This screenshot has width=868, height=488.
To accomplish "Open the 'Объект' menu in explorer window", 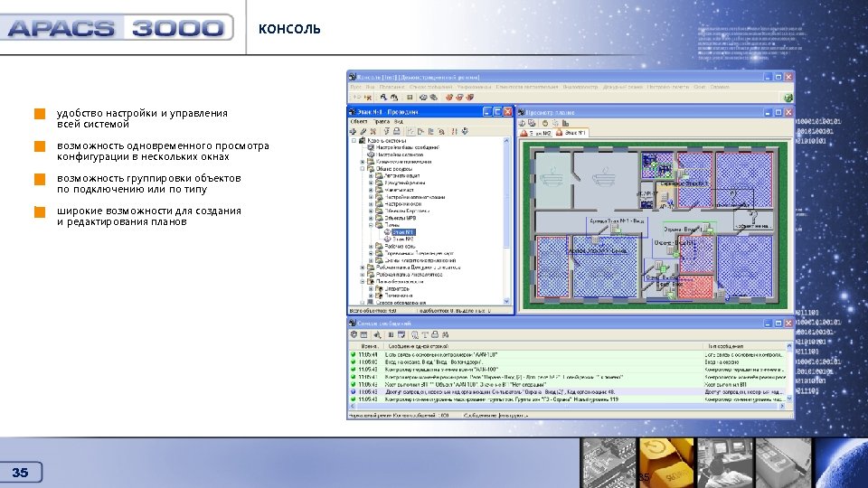I will click(359, 122).
